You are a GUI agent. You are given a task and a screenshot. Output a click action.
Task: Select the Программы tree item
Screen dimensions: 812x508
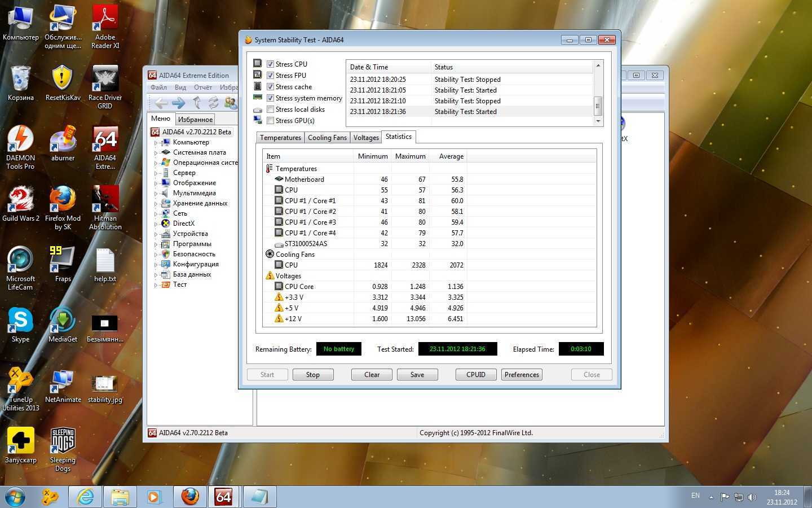click(x=192, y=244)
